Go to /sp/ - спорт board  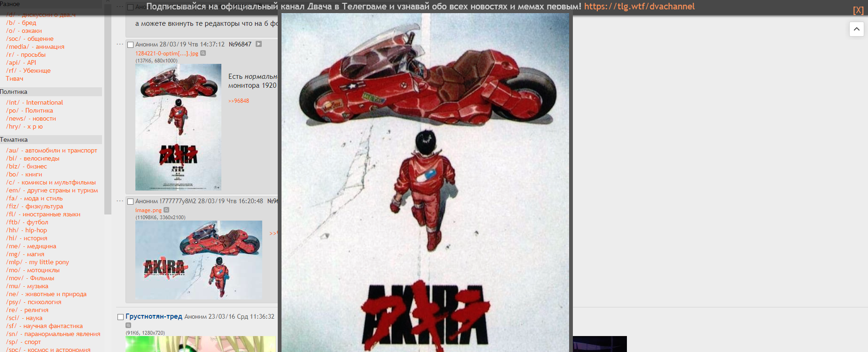23,342
